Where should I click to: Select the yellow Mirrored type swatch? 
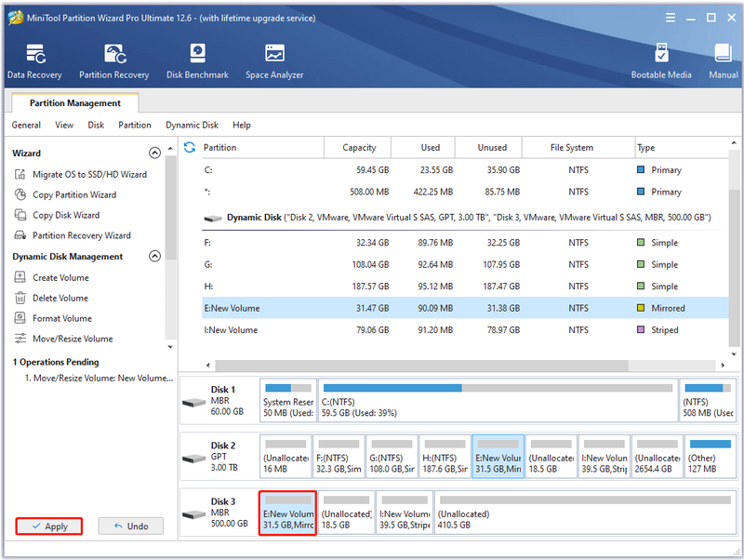(x=641, y=308)
